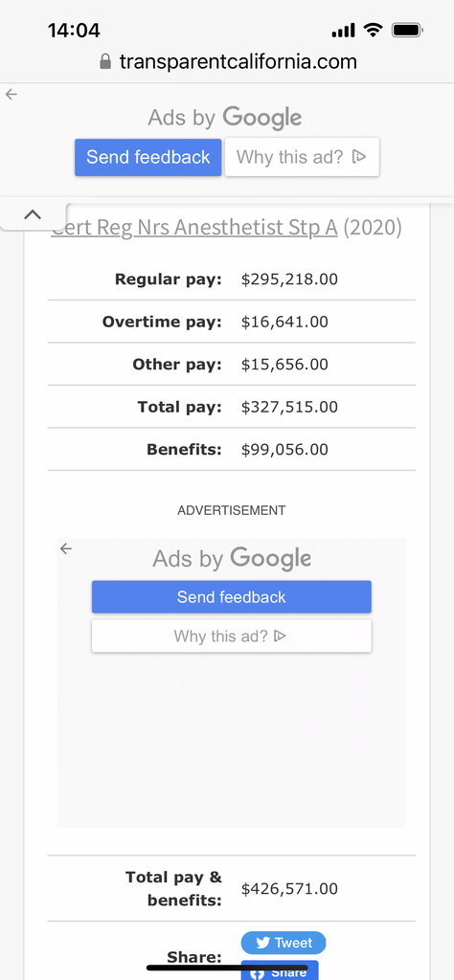Tap the transparentcalifornia.com address bar
This screenshot has width=454, height=980.
tap(228, 61)
